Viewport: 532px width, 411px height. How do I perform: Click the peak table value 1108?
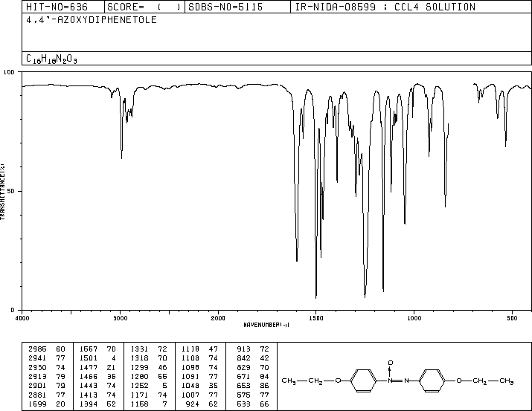[x=190, y=358]
